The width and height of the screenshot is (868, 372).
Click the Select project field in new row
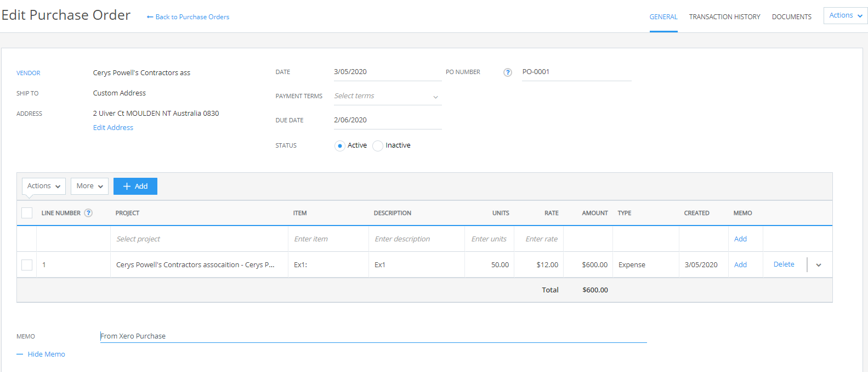pyautogui.click(x=199, y=239)
